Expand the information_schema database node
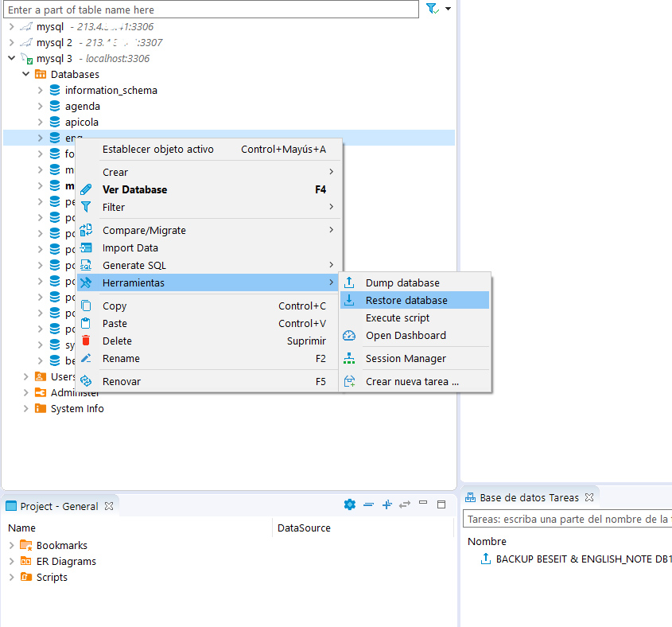 [x=40, y=91]
